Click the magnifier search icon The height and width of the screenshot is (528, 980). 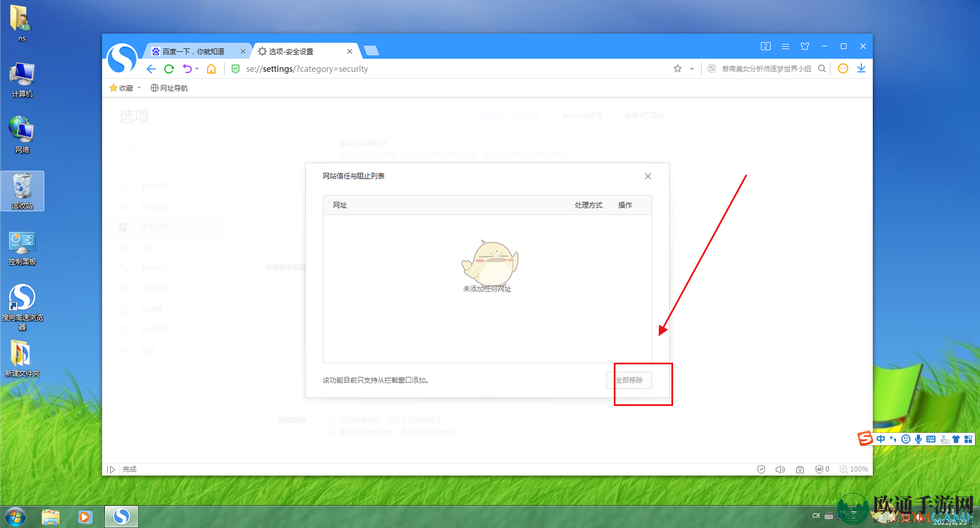click(x=822, y=68)
